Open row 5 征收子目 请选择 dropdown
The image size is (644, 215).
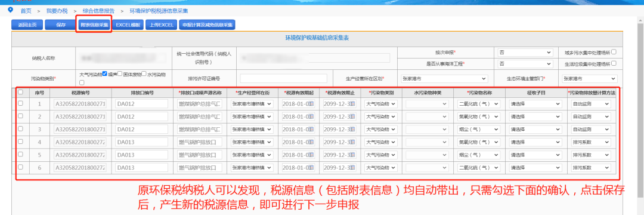(536, 155)
